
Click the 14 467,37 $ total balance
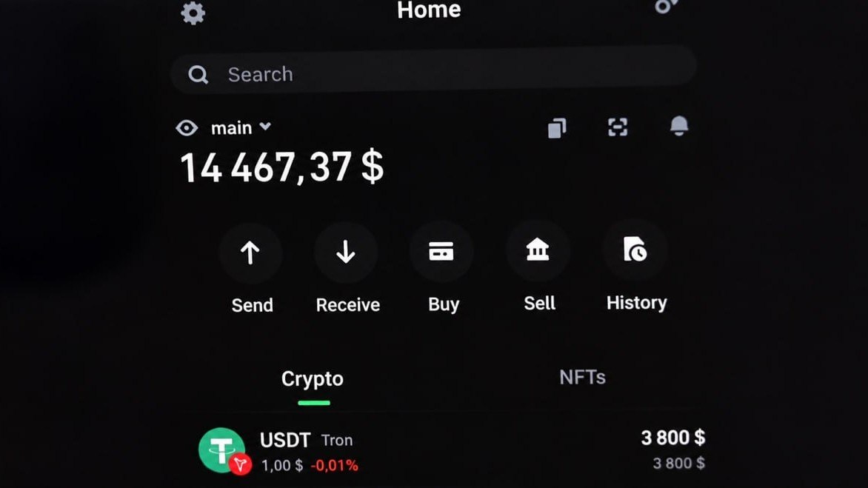click(x=281, y=167)
